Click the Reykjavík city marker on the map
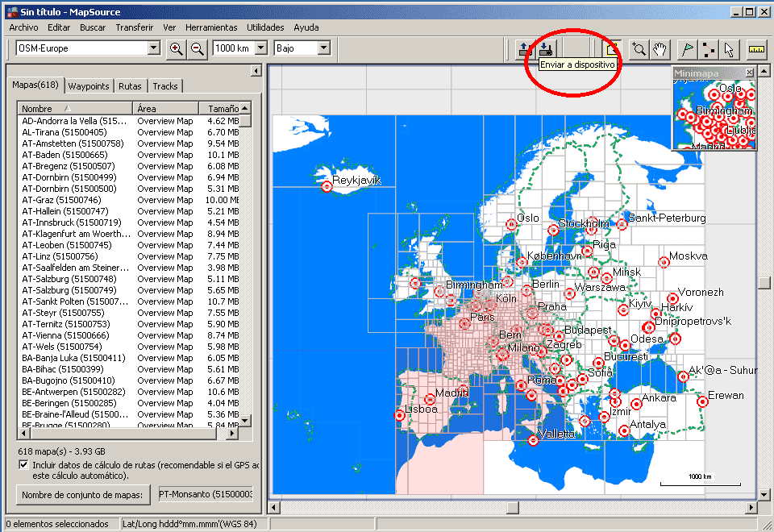774x532 pixels. 327,186
